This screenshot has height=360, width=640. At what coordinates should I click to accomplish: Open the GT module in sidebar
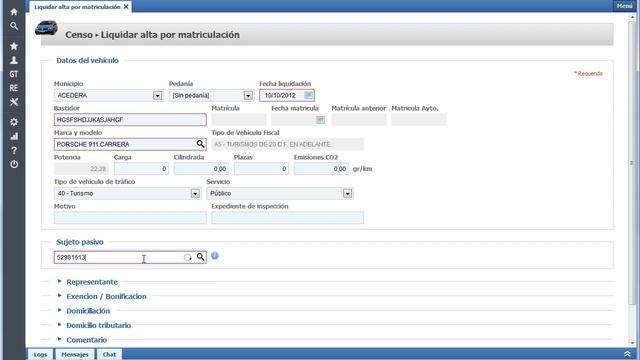click(14, 74)
